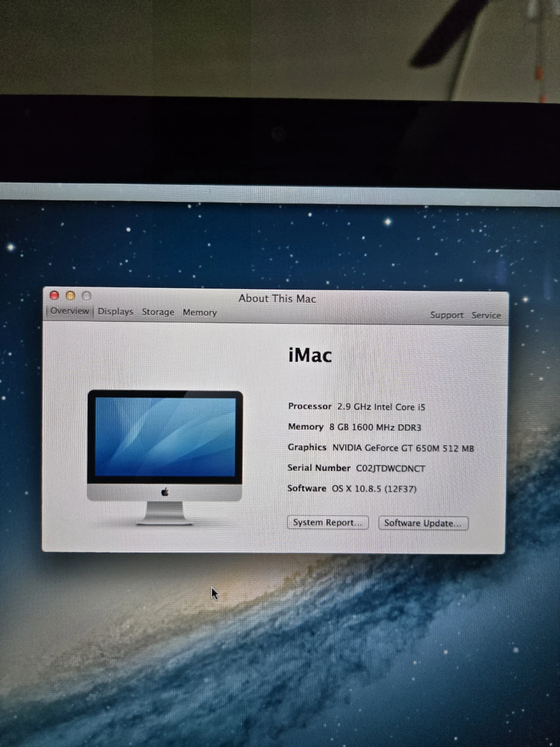Click the Graphics label

[x=307, y=447]
